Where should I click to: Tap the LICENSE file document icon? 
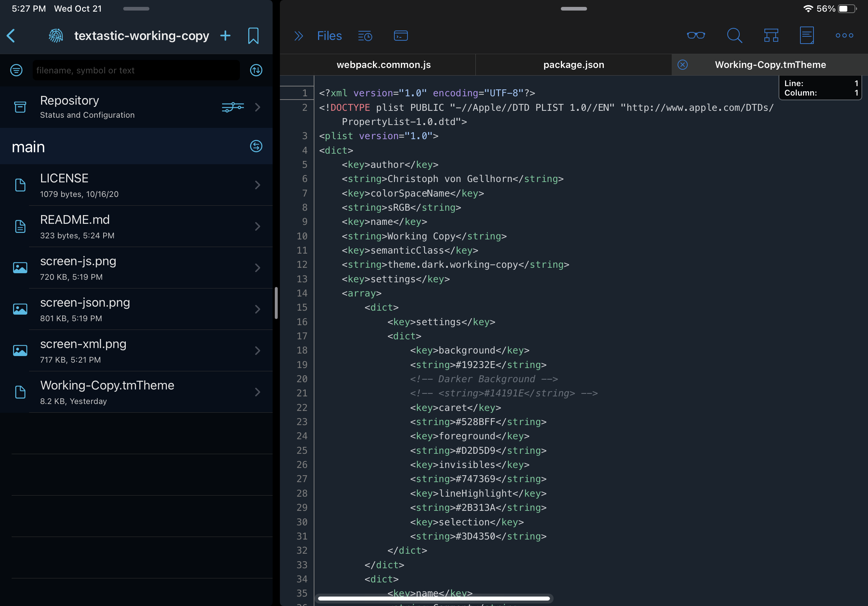point(20,185)
